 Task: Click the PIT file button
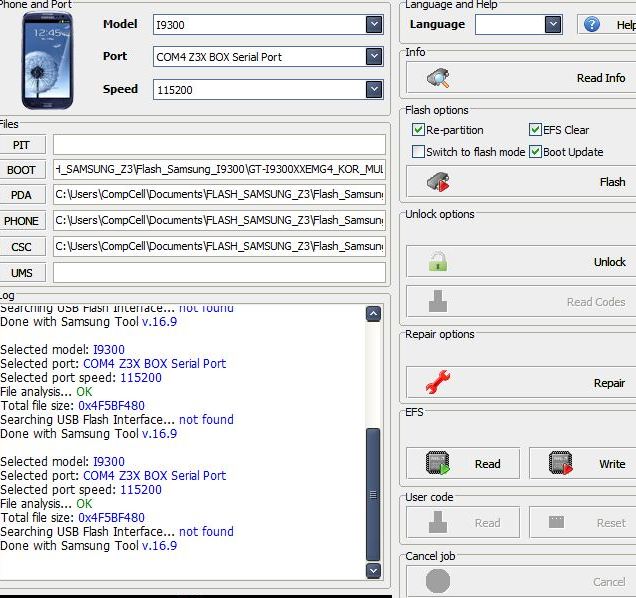point(21,145)
